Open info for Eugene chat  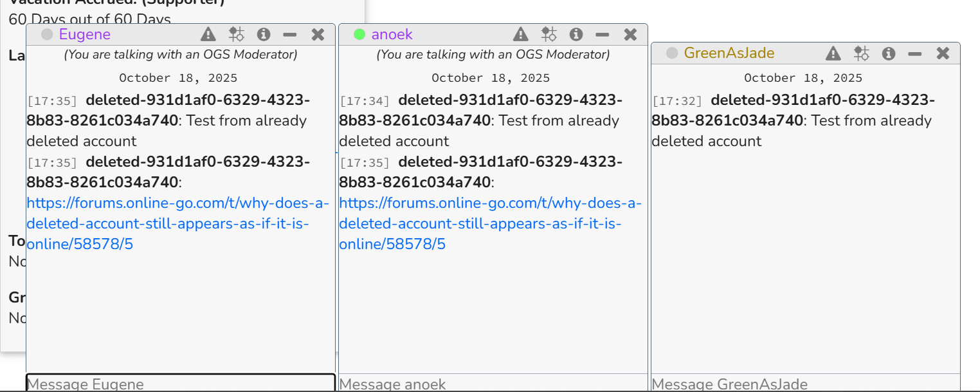264,35
